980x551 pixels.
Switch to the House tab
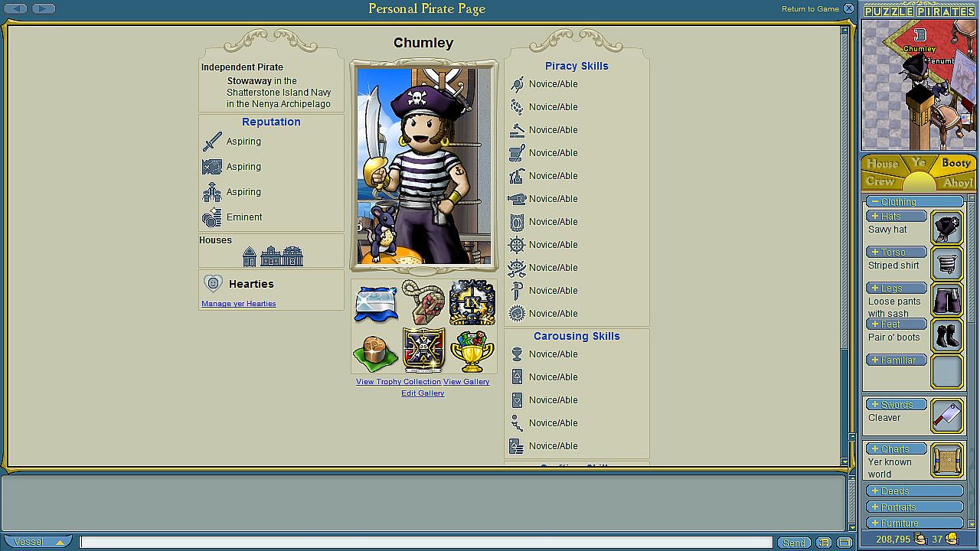882,164
